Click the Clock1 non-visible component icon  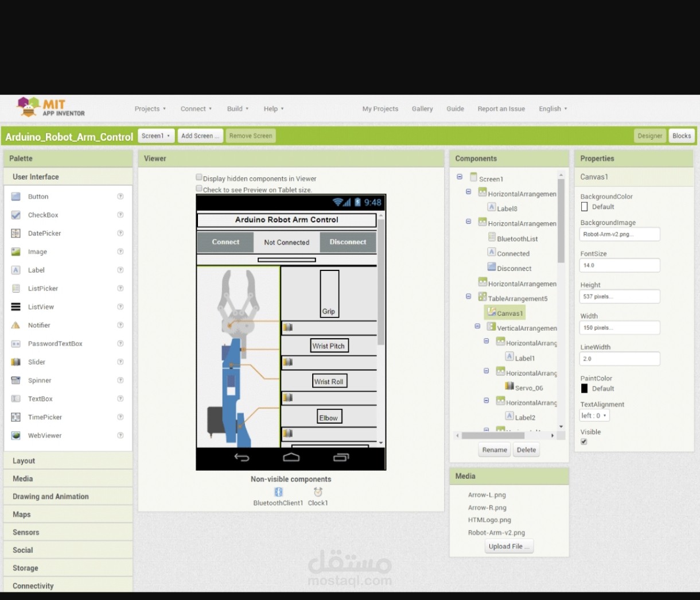(x=318, y=492)
